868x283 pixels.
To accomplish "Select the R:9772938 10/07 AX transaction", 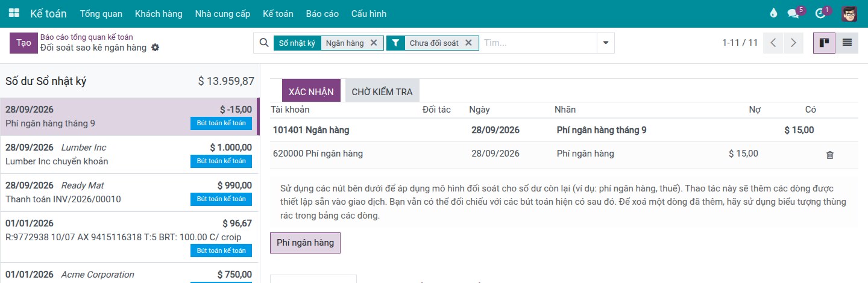I will coord(130,237).
